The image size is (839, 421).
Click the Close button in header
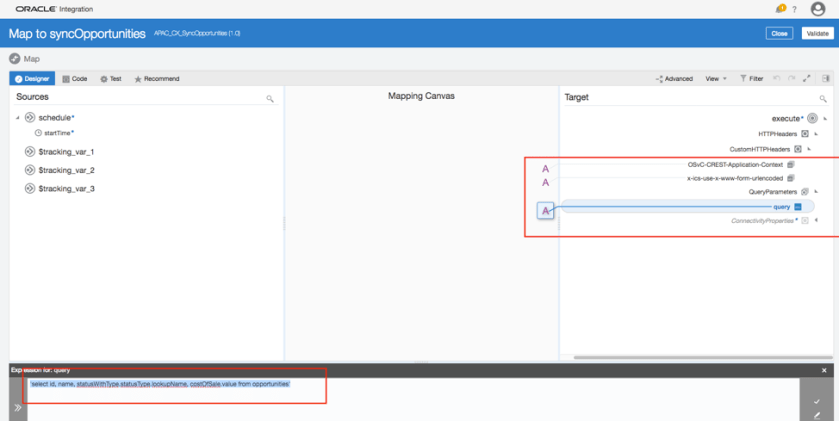779,33
